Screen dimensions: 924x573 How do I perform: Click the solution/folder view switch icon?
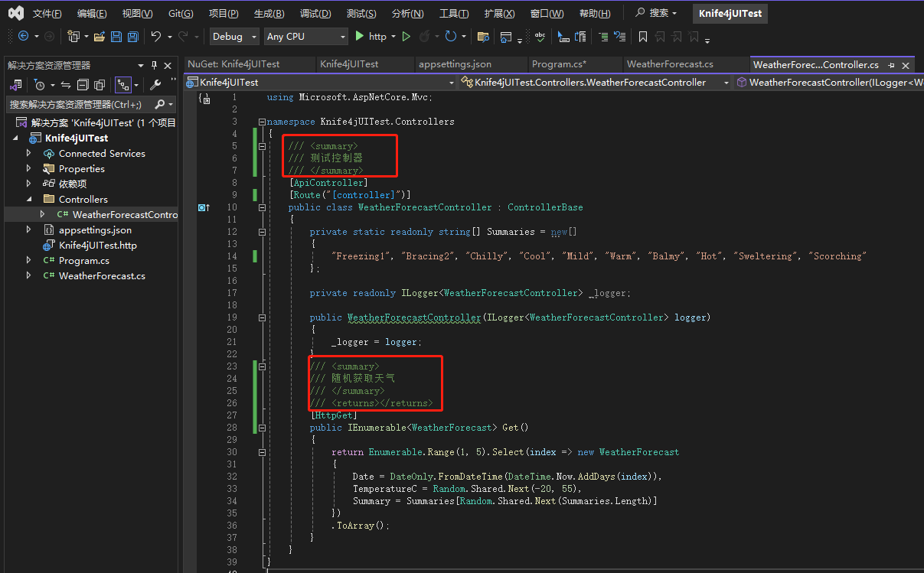[15, 84]
